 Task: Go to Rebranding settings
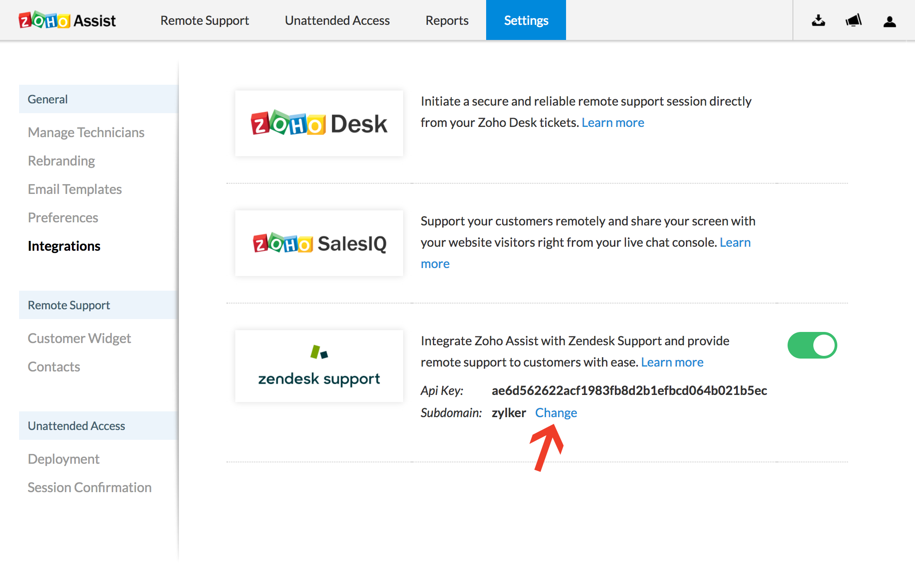[x=61, y=161]
